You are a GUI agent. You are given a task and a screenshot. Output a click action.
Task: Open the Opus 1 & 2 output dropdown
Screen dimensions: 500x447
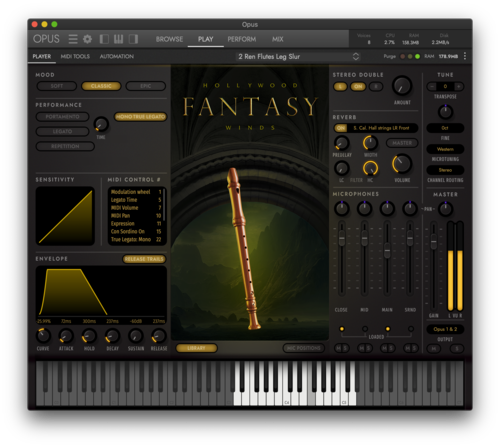pos(445,329)
